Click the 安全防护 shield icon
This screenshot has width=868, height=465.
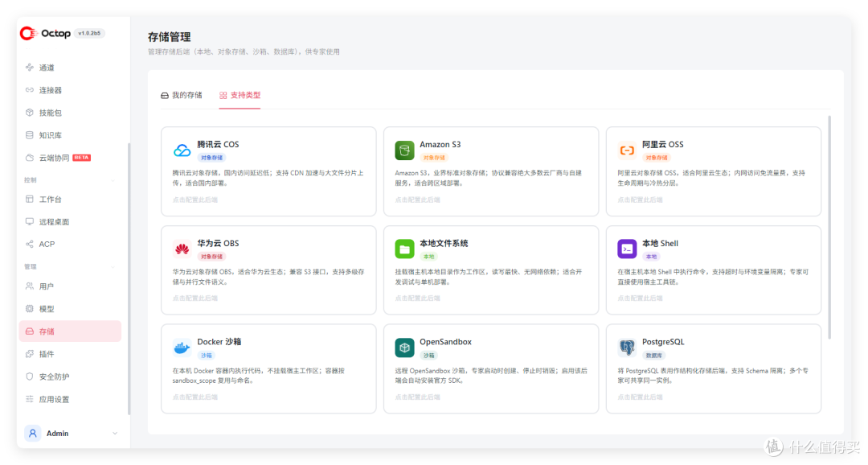(x=30, y=377)
